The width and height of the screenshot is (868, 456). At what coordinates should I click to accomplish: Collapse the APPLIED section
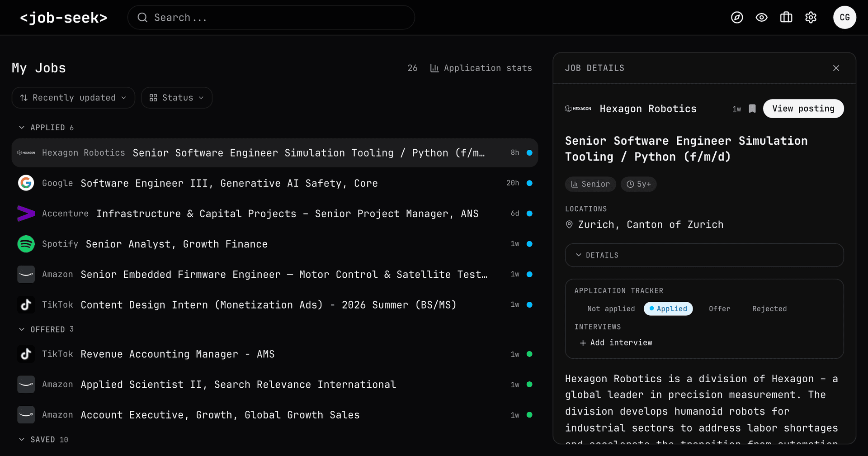tap(46, 128)
